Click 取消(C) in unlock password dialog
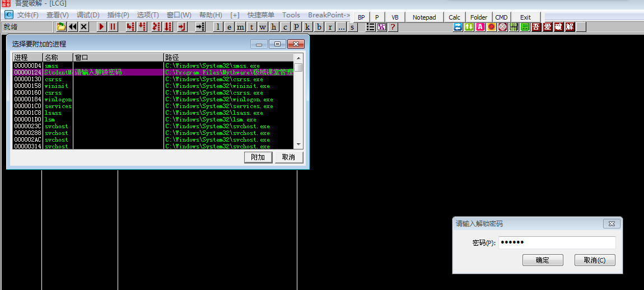644x290 pixels. pos(595,260)
